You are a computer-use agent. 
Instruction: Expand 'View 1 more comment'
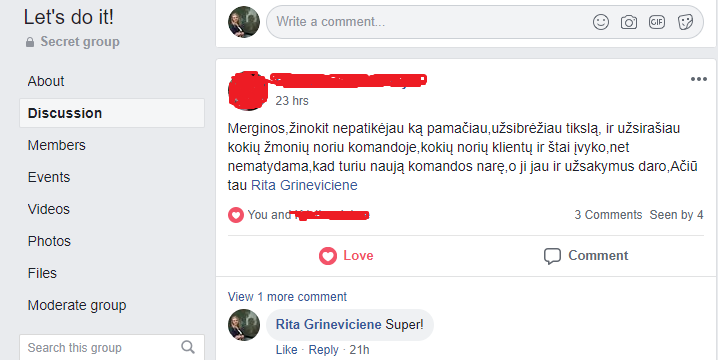pyautogui.click(x=287, y=297)
